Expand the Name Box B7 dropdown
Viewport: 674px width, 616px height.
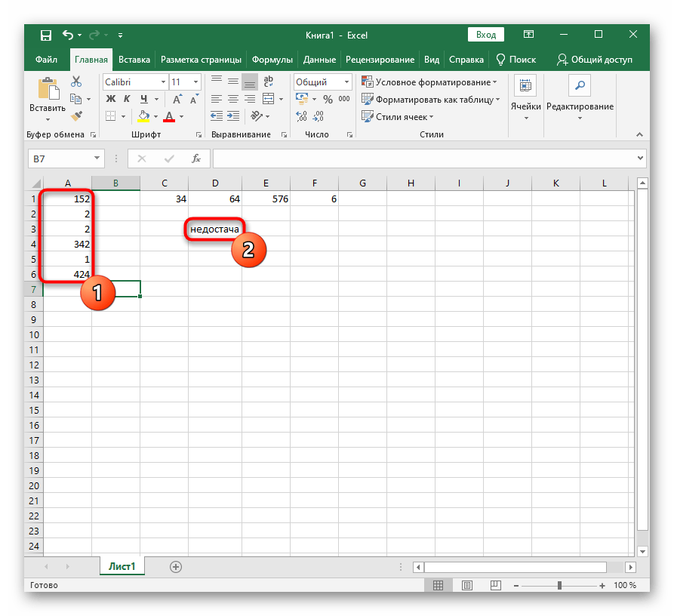(97, 159)
